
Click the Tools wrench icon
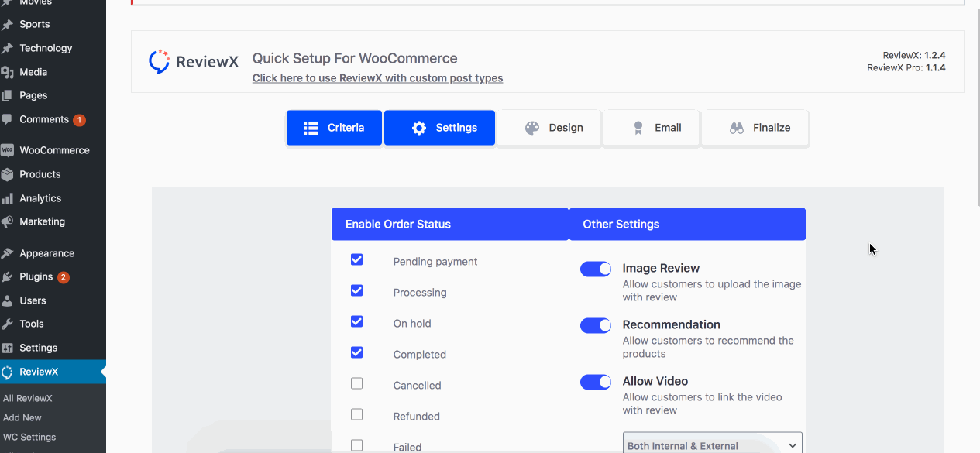pos(8,324)
